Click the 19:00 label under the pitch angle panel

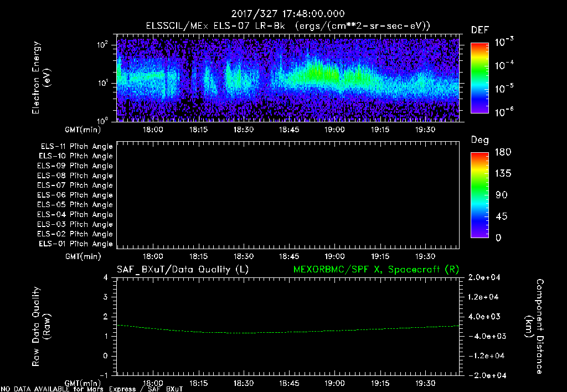click(334, 256)
